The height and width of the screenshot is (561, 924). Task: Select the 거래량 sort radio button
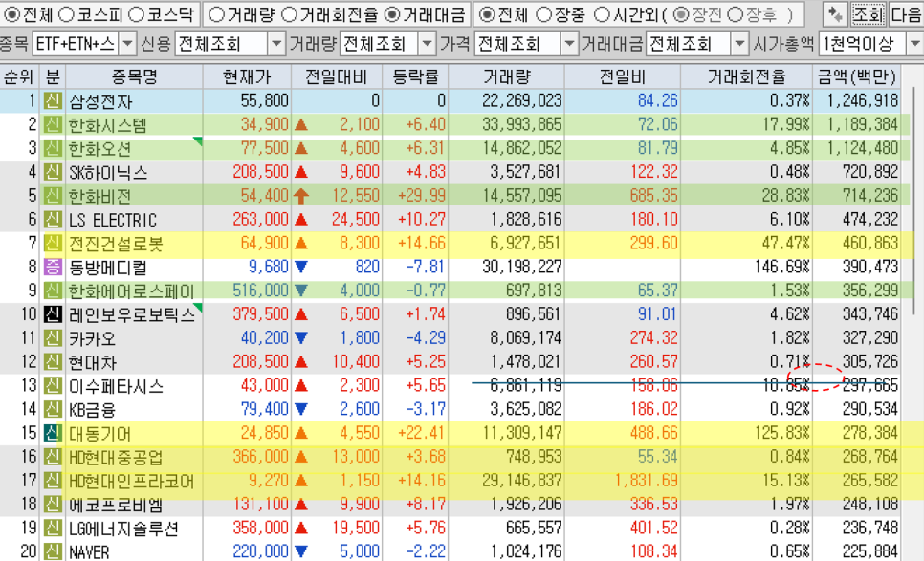[216, 14]
